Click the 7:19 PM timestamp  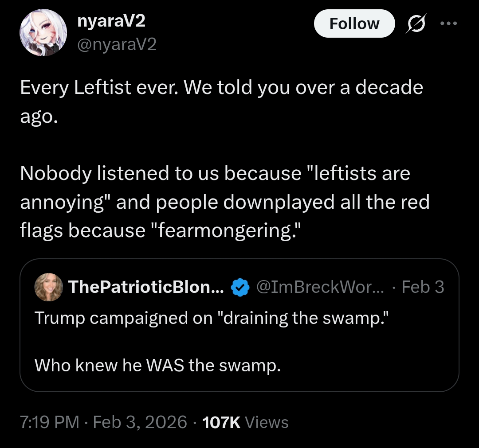click(x=50, y=422)
